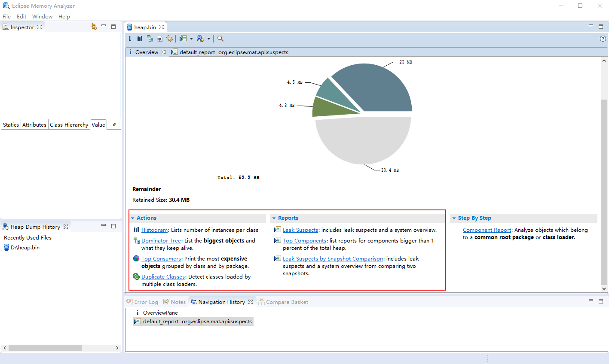Switch to the Error Log tab
The image size is (609, 364).
point(142,302)
